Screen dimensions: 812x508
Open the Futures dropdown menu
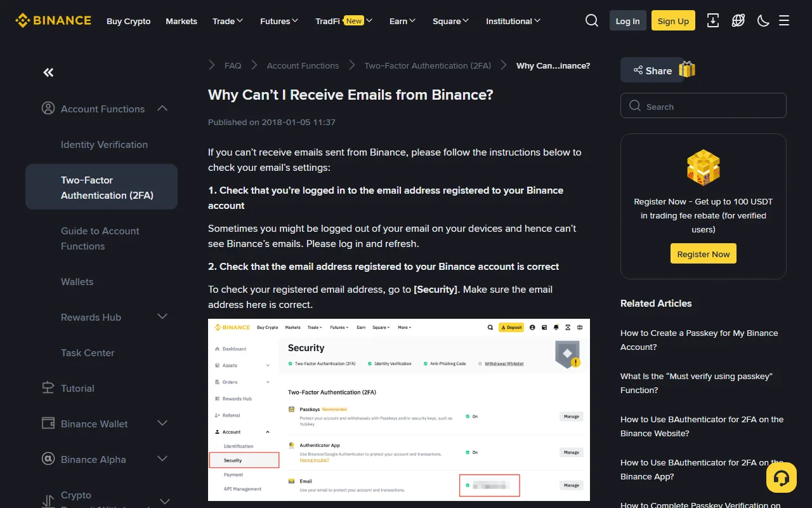[279, 21]
